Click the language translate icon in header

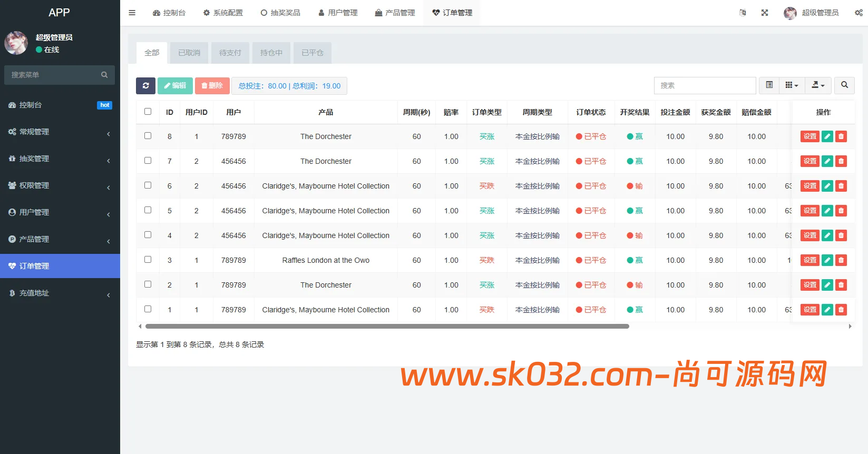(x=743, y=13)
